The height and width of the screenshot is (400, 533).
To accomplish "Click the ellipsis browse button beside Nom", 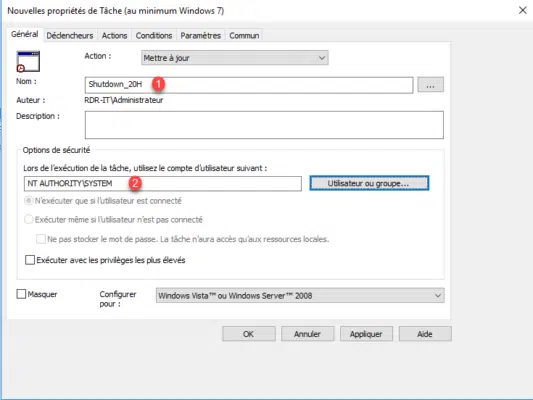I will pyautogui.click(x=430, y=85).
